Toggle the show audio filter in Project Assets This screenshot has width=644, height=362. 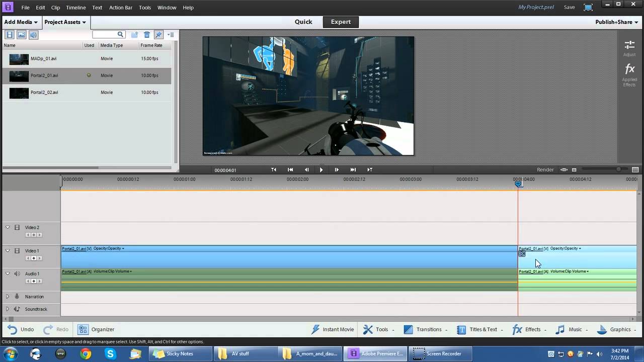(33, 35)
